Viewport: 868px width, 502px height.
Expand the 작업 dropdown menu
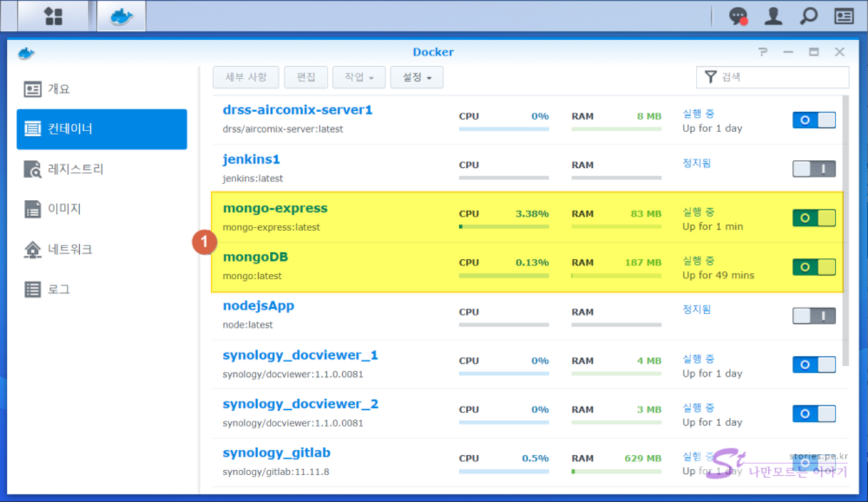(x=359, y=77)
